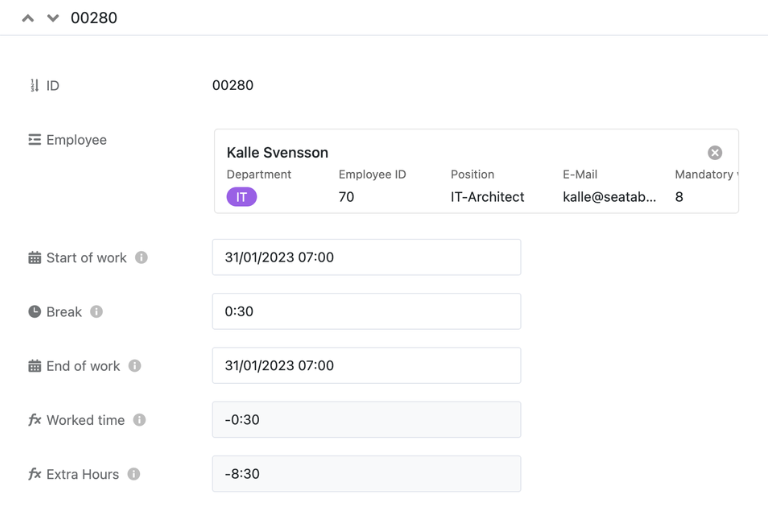Edit the Start of work date field

366,257
